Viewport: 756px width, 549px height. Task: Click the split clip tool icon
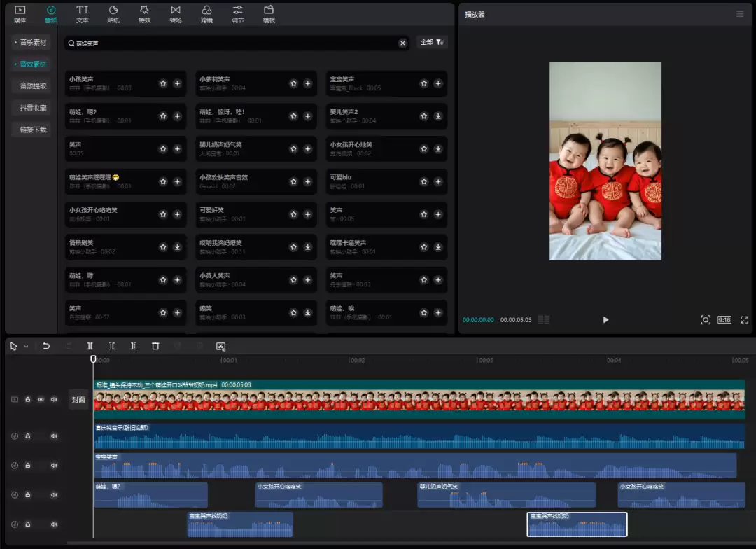click(90, 346)
